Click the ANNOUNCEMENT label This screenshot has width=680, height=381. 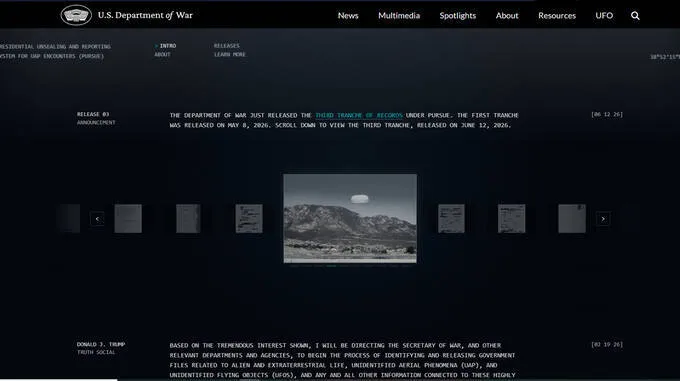click(96, 123)
